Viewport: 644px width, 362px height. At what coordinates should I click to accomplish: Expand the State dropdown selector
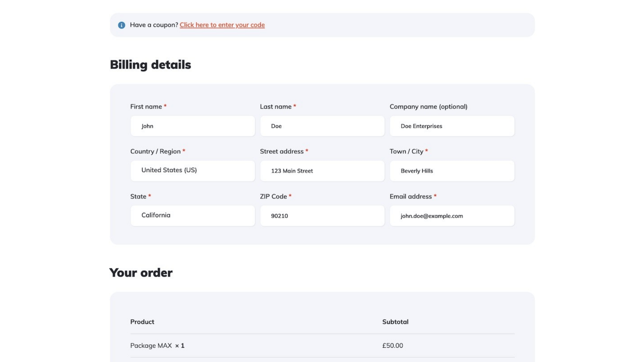point(193,215)
